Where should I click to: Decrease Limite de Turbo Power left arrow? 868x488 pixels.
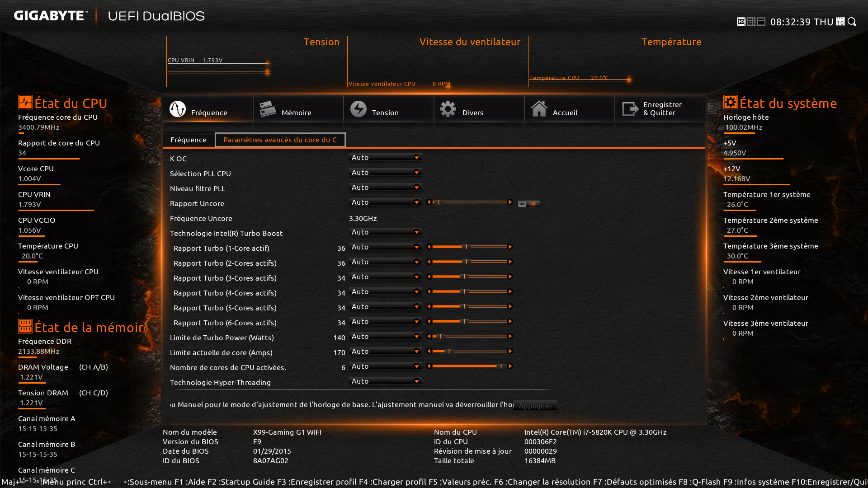coord(429,336)
